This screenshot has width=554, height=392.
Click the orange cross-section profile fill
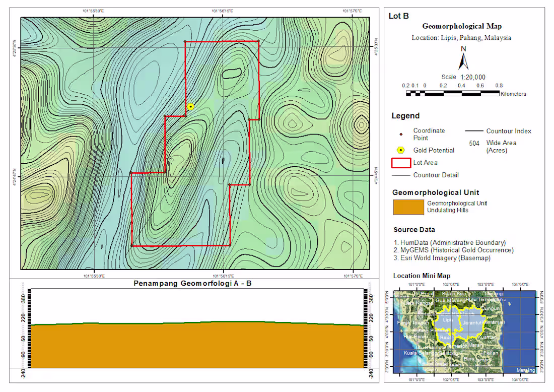point(198,345)
